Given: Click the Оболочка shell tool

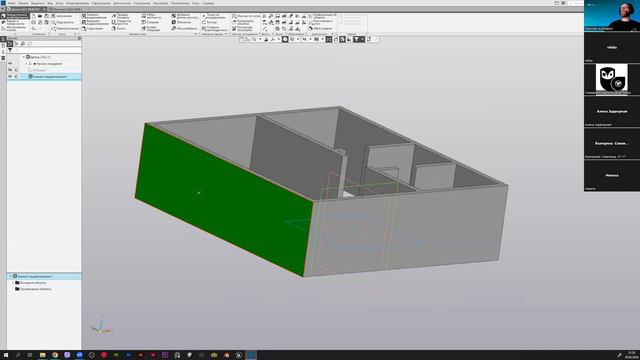Looking at the screenshot, I should pyautogui.click(x=181, y=22).
